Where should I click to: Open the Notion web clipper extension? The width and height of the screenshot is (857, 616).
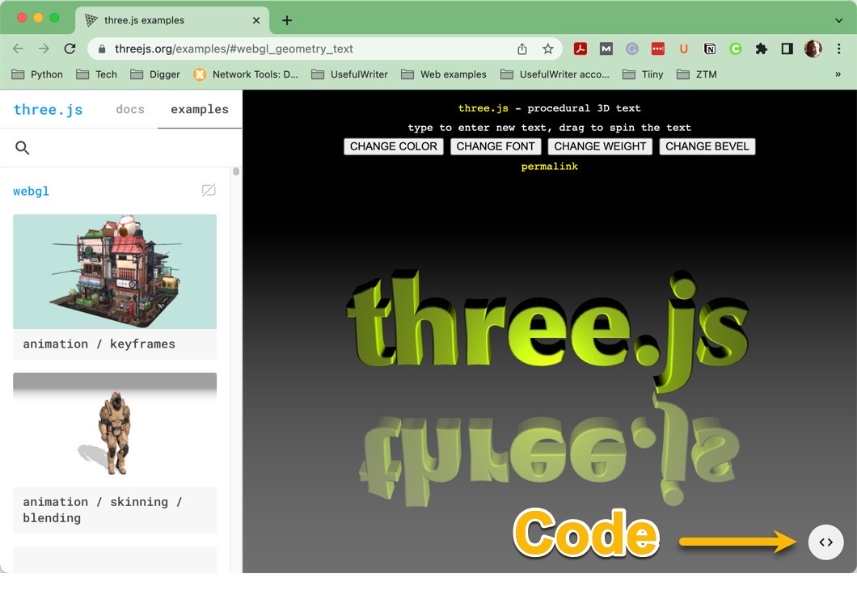709,49
